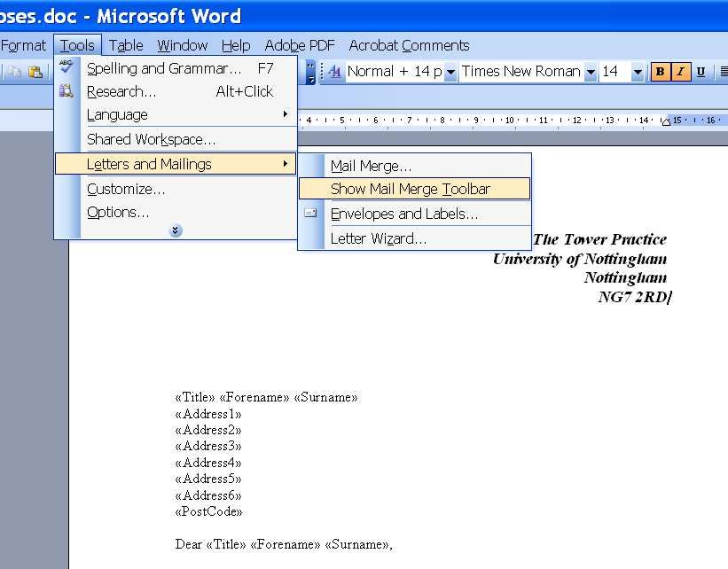Viewport: 728px width, 569px height.
Task: Select Spelling and Grammar menu entry
Action: 175,69
